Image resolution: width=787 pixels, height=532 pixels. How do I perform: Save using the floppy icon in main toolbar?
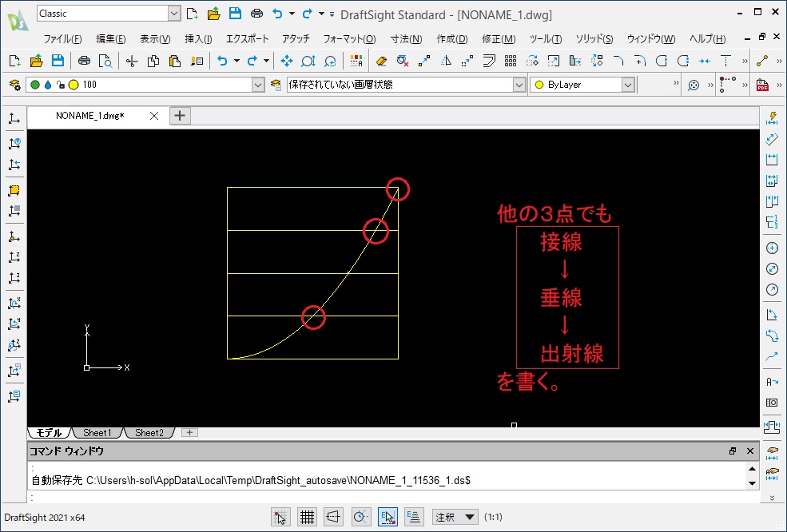coord(58,62)
